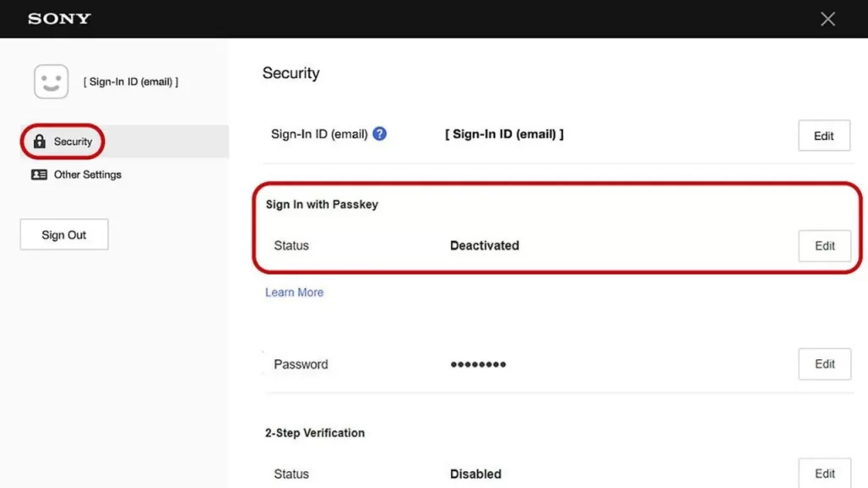Click the Sony logo in header
The height and width of the screenshot is (488, 868).
click(59, 19)
